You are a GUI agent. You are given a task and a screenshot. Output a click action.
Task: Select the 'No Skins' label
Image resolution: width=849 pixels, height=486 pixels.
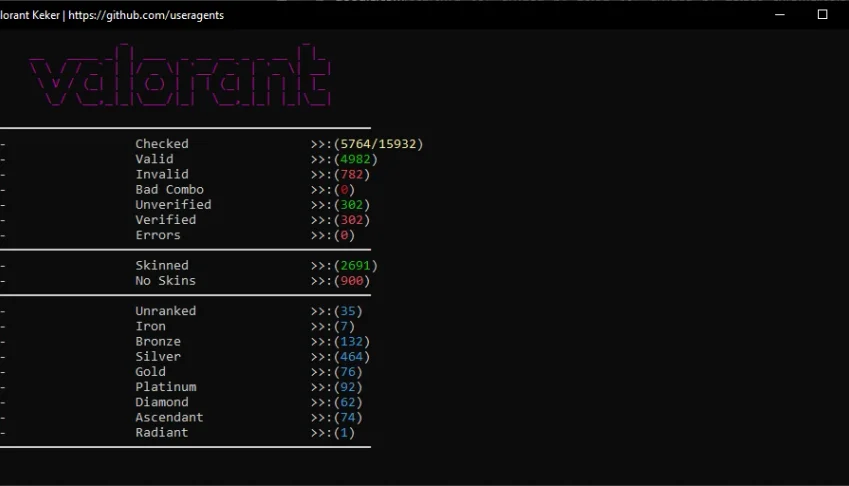pyautogui.click(x=166, y=280)
